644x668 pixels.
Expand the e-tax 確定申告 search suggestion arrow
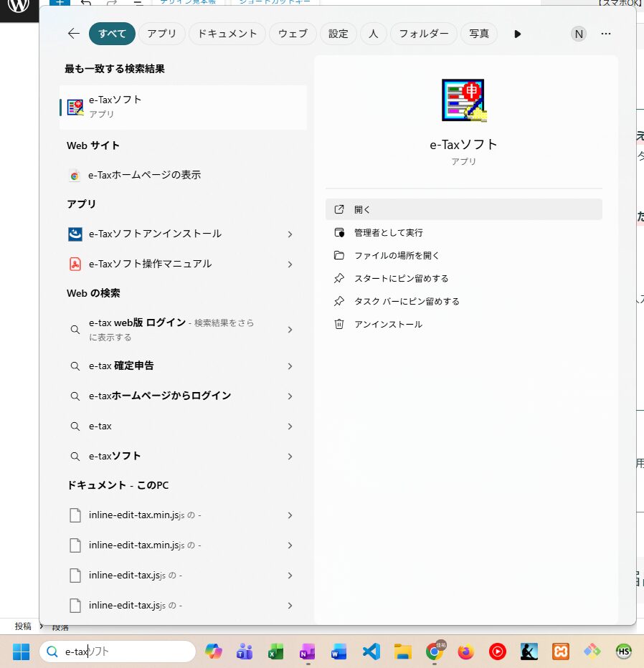coord(290,366)
